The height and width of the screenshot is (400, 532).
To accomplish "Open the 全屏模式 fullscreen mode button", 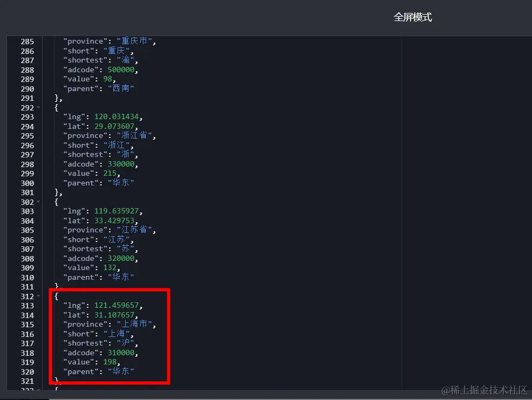I will pos(413,17).
